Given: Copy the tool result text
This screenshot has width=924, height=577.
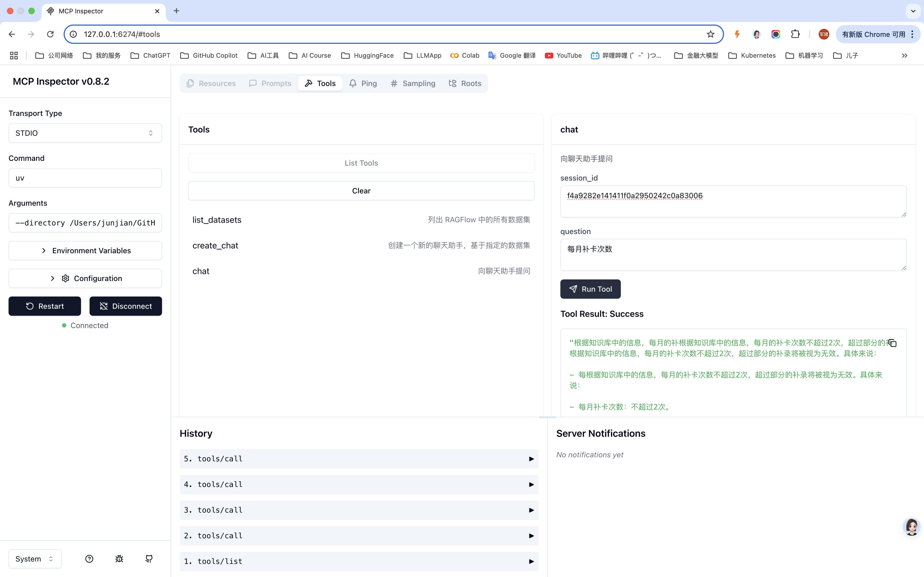Looking at the screenshot, I should pyautogui.click(x=892, y=343).
